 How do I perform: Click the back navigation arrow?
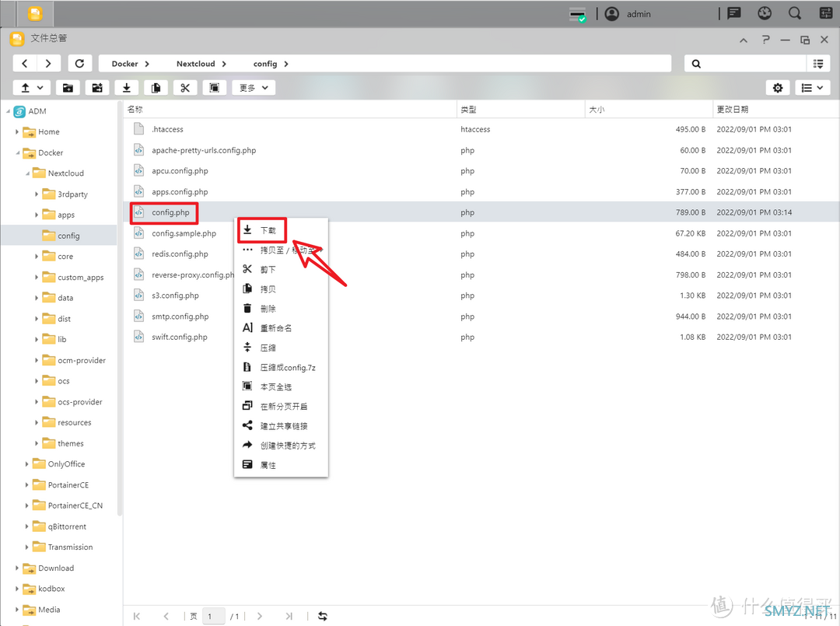tap(25, 63)
